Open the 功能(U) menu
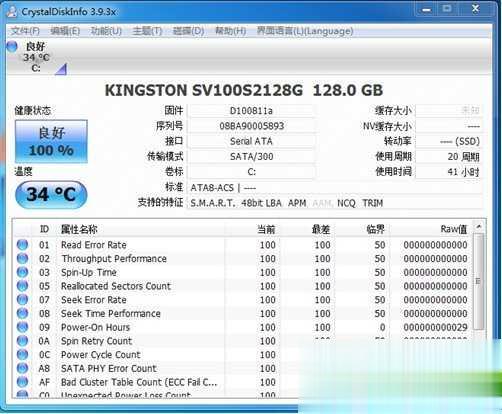Viewport: 502px width, 414px height. coord(106,31)
